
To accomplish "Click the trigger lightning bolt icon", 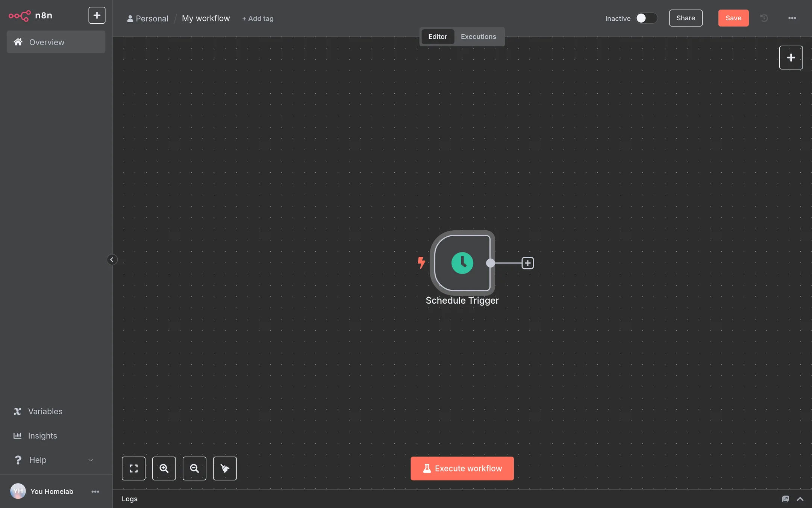I will [x=421, y=262].
